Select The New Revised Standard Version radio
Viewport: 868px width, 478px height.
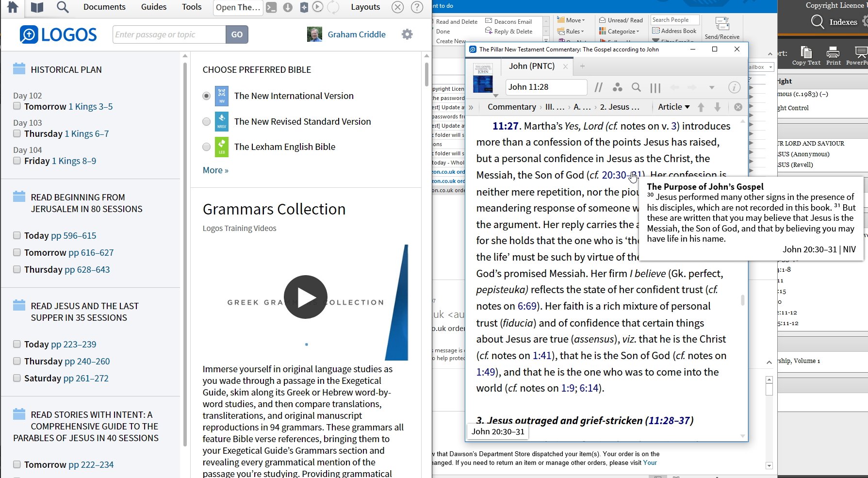point(207,122)
